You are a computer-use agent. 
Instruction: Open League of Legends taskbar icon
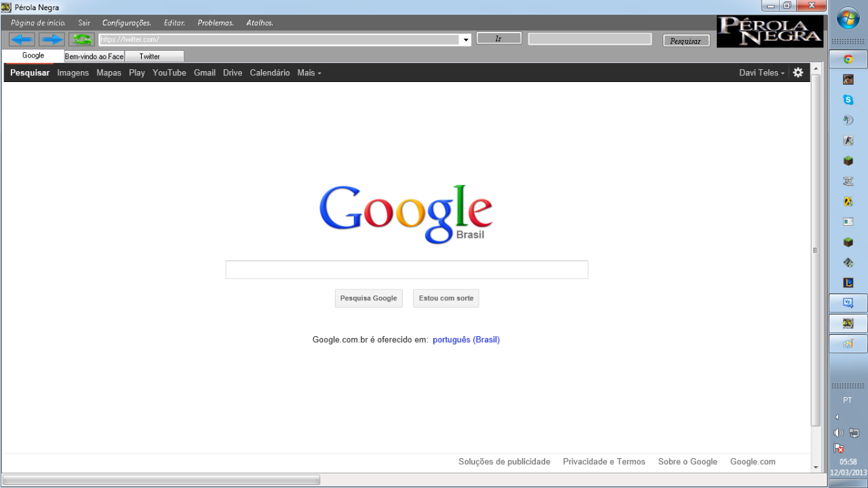848,283
